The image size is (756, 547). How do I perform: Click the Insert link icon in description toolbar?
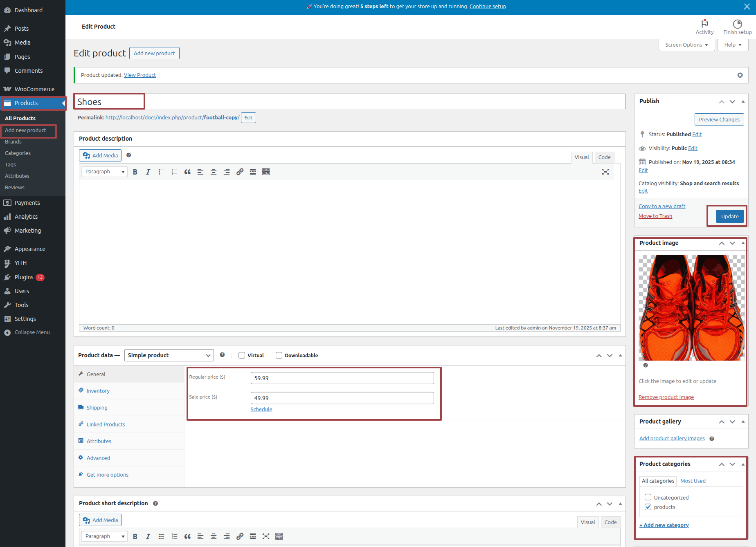pos(240,172)
